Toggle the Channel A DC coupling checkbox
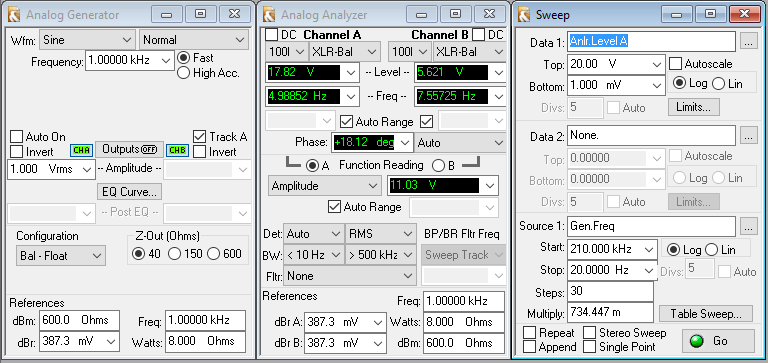The image size is (768, 363). 271,35
